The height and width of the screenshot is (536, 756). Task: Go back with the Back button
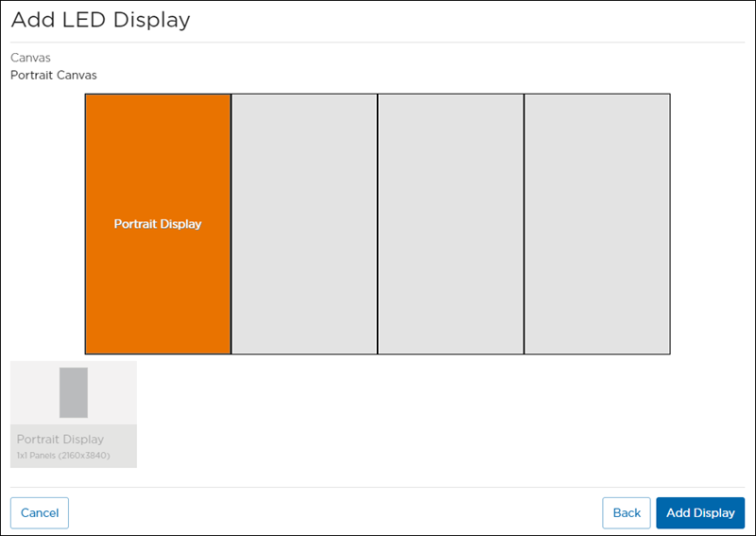pos(627,512)
